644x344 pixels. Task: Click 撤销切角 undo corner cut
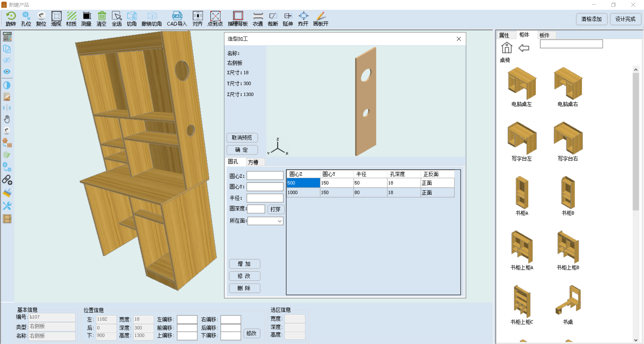point(152,19)
